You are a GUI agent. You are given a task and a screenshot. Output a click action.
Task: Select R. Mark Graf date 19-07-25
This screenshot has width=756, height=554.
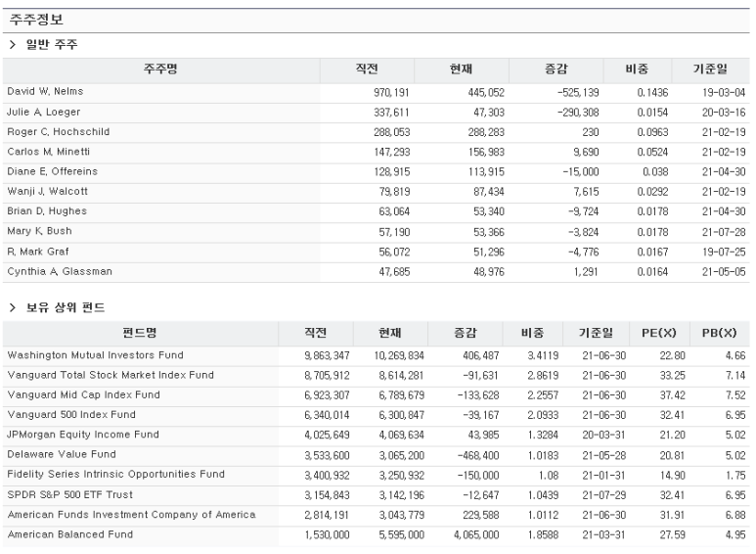(x=724, y=252)
